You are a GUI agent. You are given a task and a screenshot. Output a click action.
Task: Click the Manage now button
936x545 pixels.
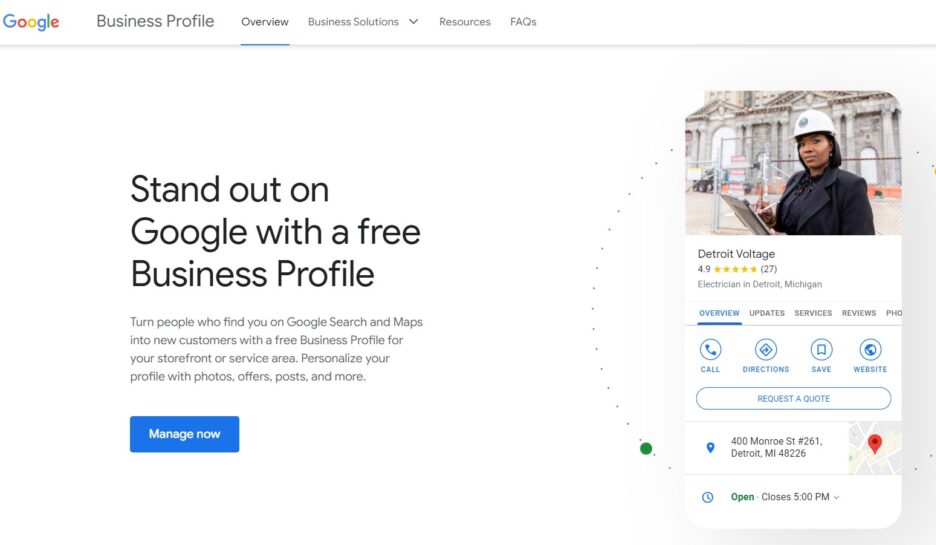tap(184, 434)
